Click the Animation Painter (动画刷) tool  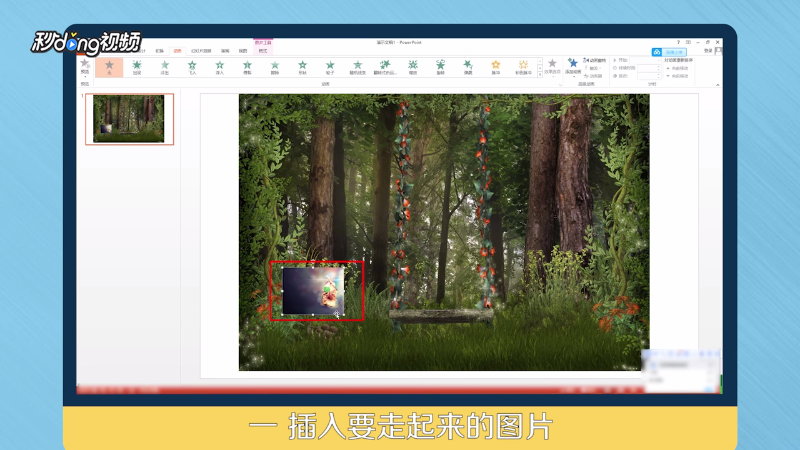pyautogui.click(x=593, y=76)
